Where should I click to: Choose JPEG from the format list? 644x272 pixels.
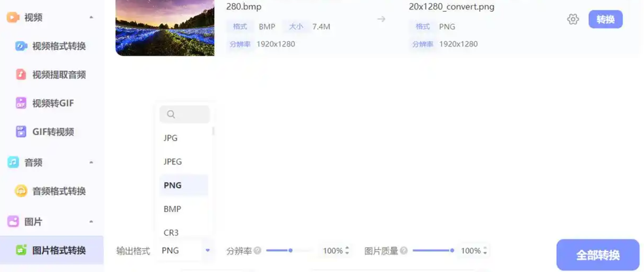tap(184, 162)
